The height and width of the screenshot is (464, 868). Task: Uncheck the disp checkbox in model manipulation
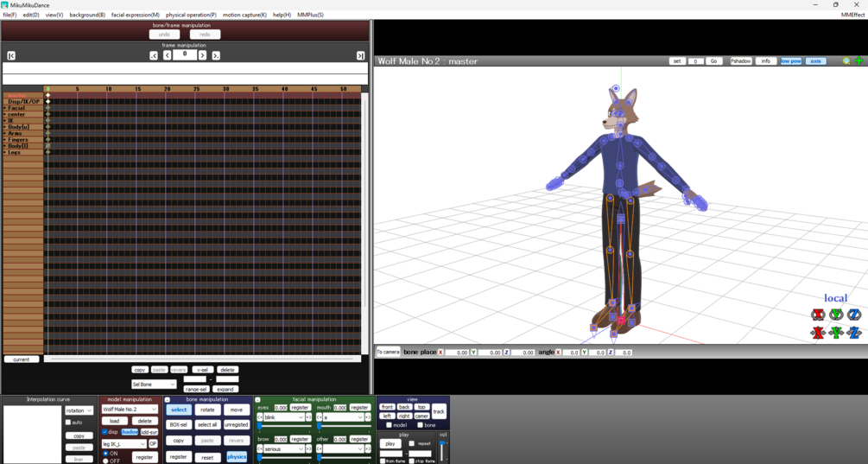point(105,432)
